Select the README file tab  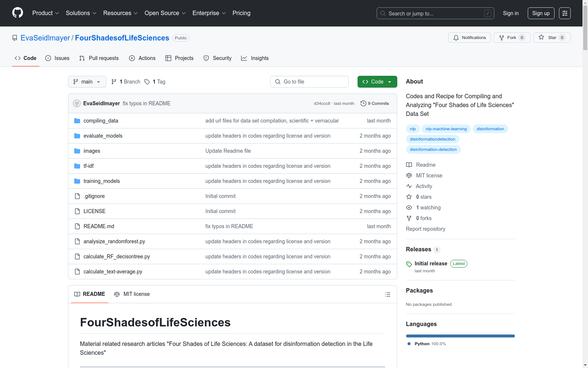[x=90, y=294]
